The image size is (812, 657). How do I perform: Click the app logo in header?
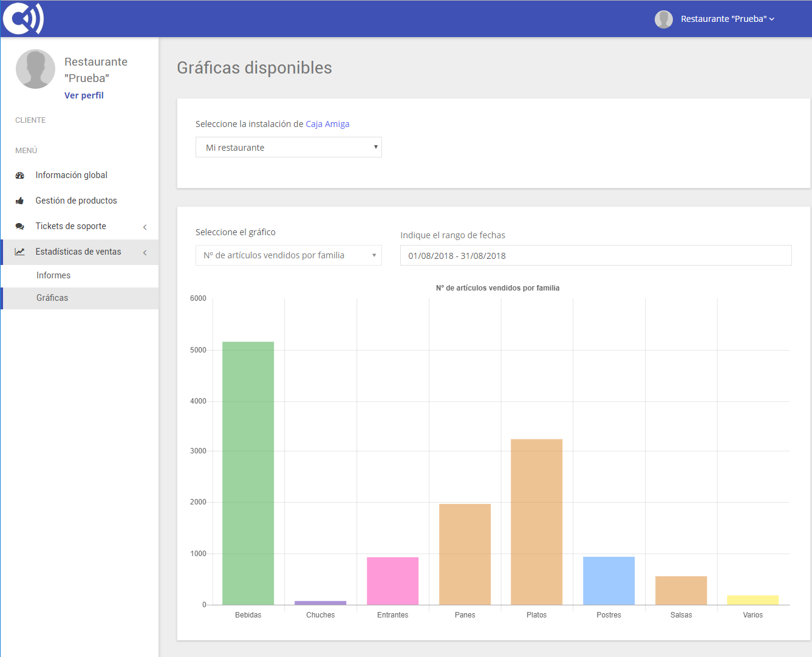click(23, 19)
